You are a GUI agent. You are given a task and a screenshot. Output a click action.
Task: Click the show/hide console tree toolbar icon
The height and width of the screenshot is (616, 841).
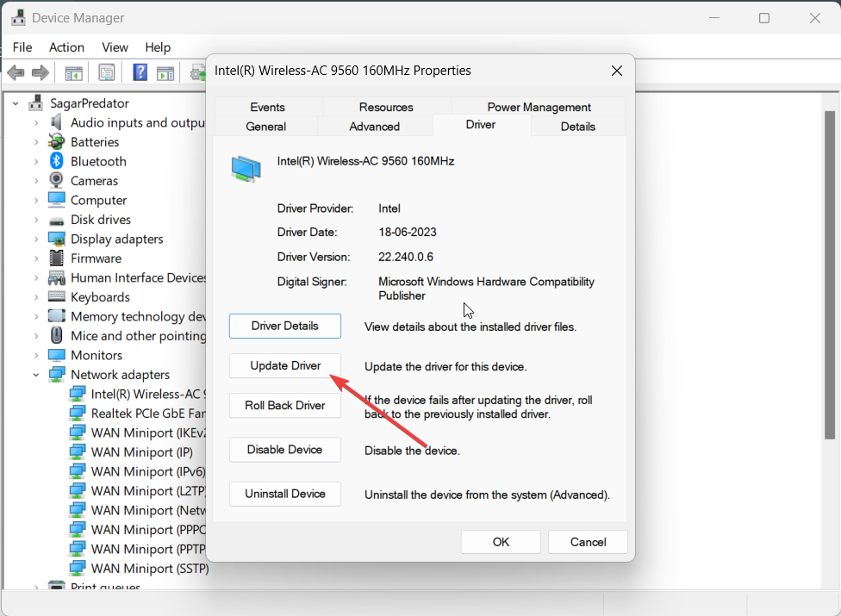point(73,73)
